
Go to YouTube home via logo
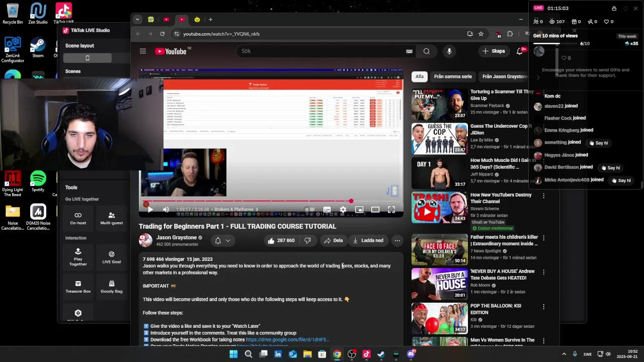click(171, 51)
